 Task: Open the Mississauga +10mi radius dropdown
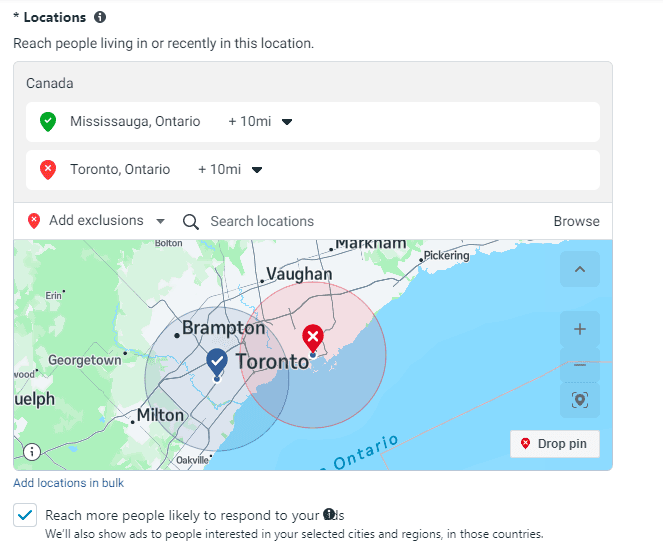[x=260, y=122]
